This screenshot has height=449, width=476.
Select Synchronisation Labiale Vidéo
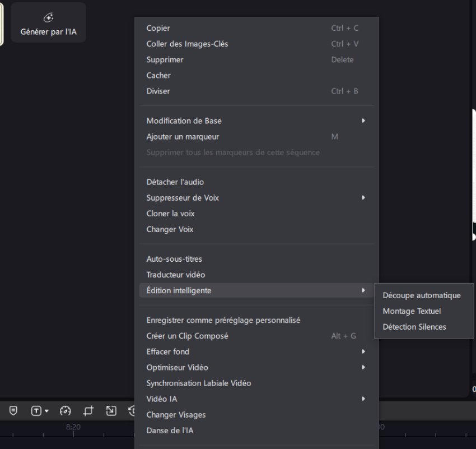(x=256, y=383)
